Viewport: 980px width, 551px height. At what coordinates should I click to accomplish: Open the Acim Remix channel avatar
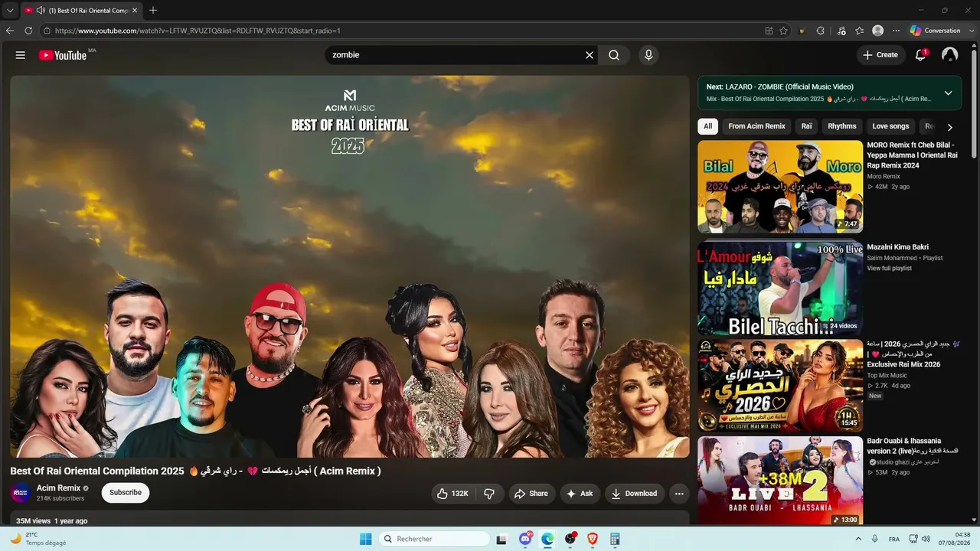pos(21,493)
